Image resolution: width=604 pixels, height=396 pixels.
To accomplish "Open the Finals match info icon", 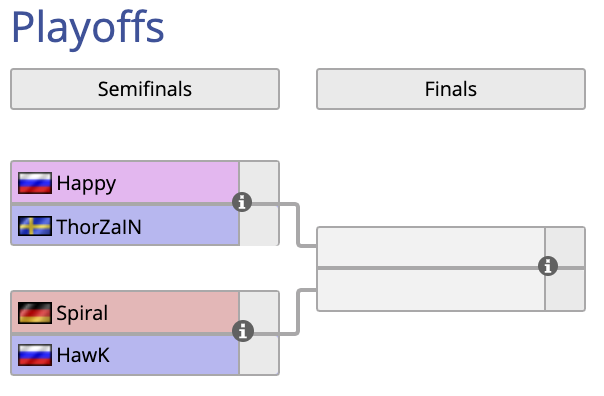I will coord(548,266).
